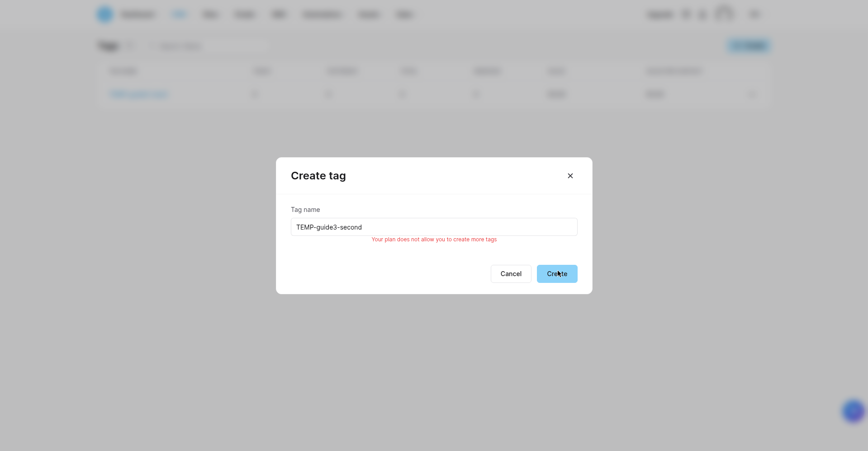Close the Create tag dialog with X
The width and height of the screenshot is (868, 451).
(570, 176)
